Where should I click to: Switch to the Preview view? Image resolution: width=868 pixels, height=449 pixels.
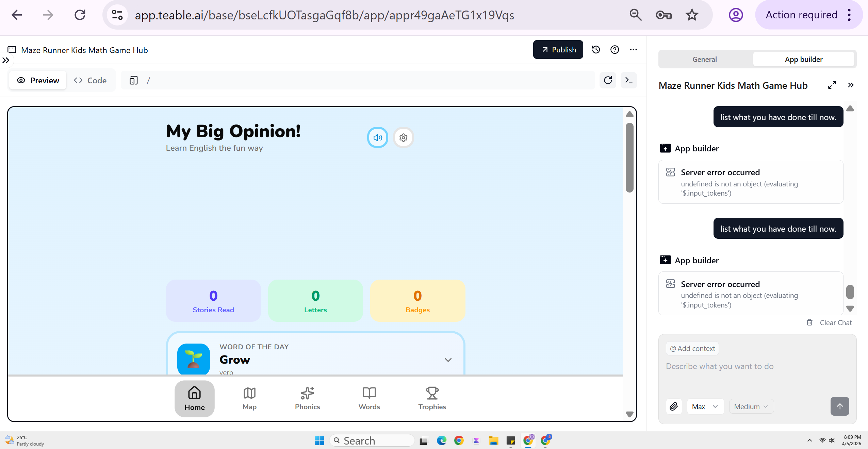[38, 80]
